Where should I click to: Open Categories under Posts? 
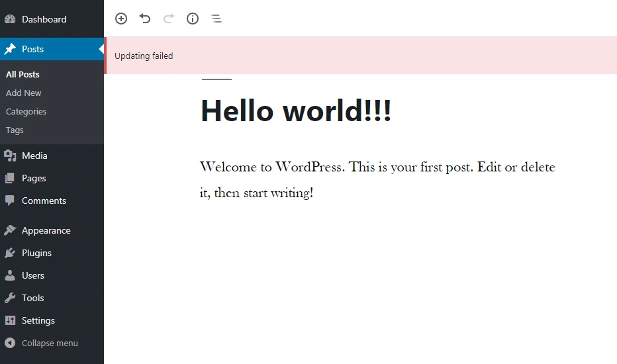[26, 111]
